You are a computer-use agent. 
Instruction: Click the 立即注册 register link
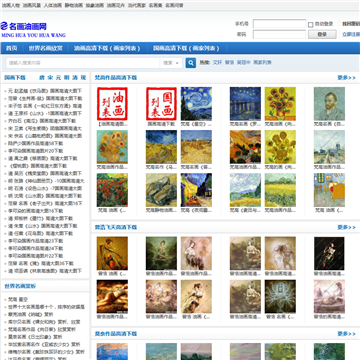point(351,34)
